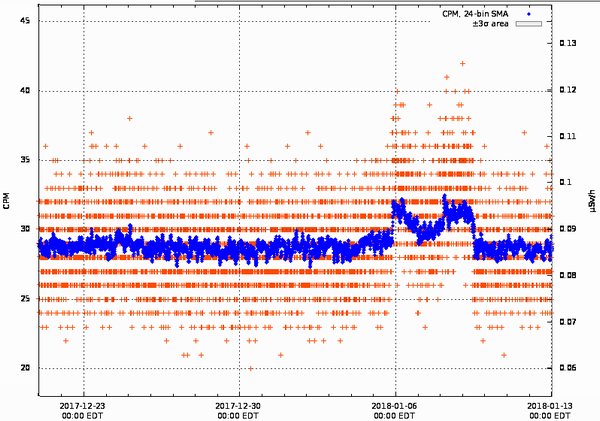This screenshot has width=600, height=421.
Task: Click the right axis value 0.11
Action: (x=568, y=136)
